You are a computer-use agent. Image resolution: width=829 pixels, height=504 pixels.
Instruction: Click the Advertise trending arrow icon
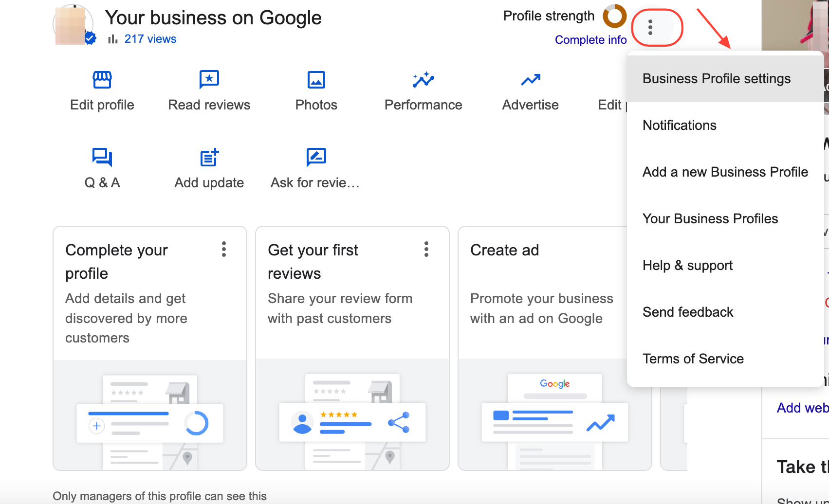coord(531,80)
